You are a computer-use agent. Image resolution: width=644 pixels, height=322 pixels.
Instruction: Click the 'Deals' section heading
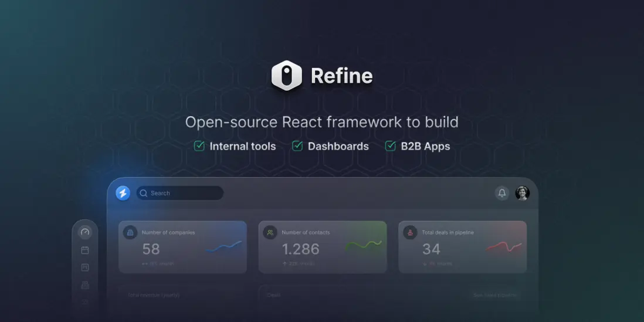274,295
